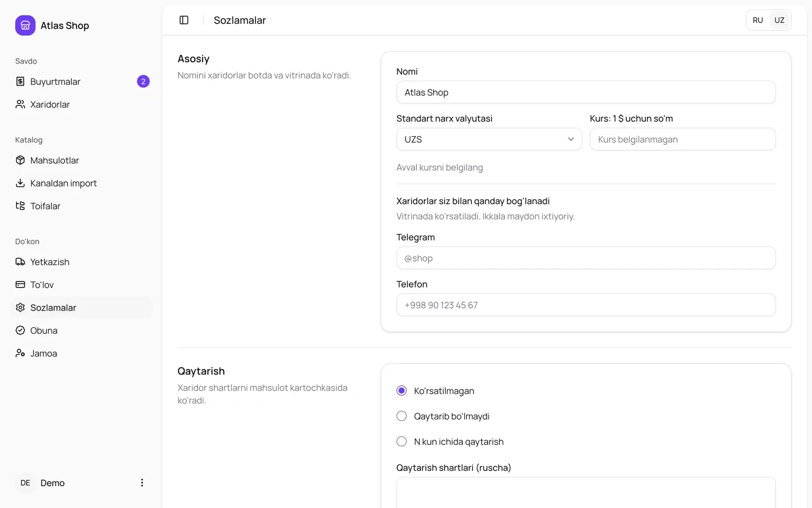Switch language to RU
This screenshot has height=508, width=812.
tap(758, 20)
